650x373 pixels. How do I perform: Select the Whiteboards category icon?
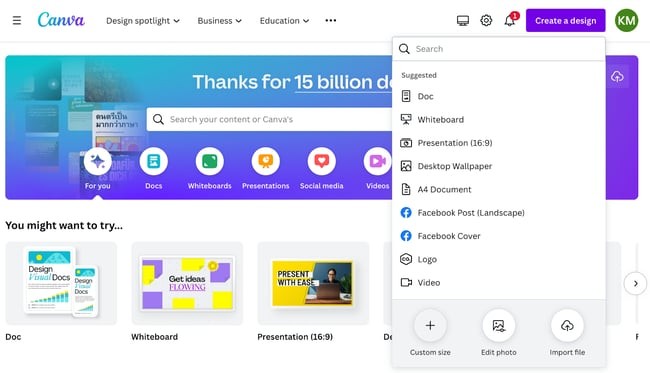(209, 161)
